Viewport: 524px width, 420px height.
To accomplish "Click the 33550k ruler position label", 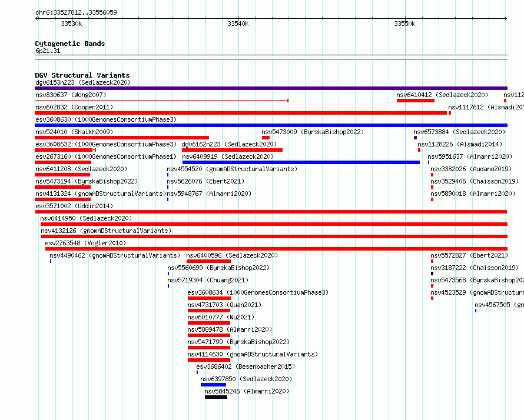I will coord(404,24).
